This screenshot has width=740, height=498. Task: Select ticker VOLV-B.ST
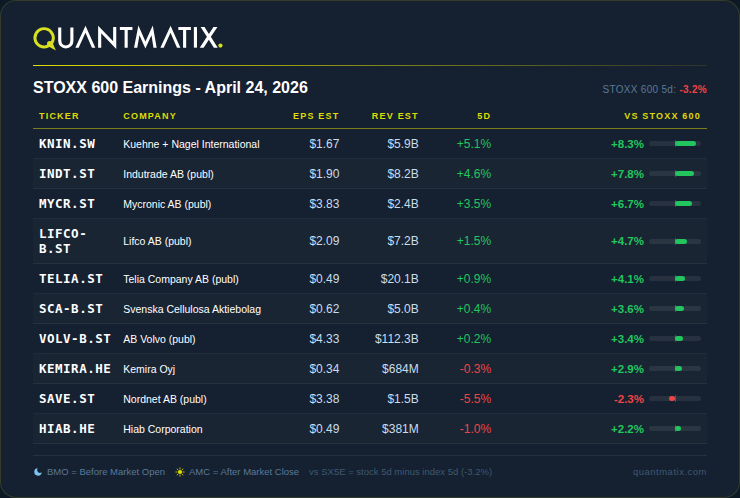point(75,339)
